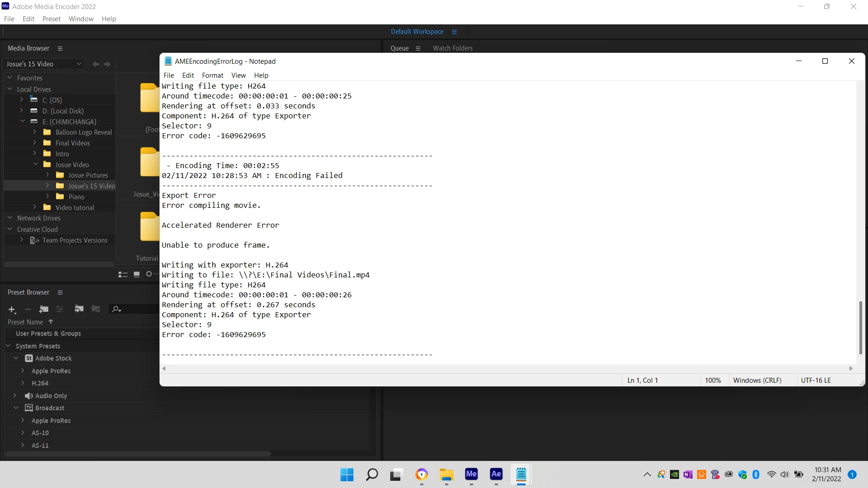Image resolution: width=868 pixels, height=488 pixels.
Task: Sort presets by Preset Name column
Action: (x=25, y=322)
